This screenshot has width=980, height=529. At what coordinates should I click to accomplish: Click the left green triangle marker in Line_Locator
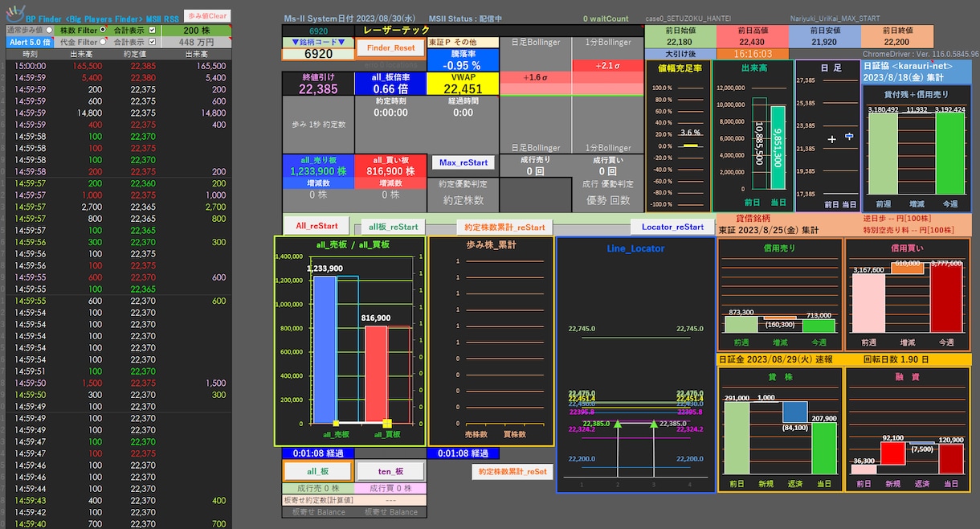[618, 424]
